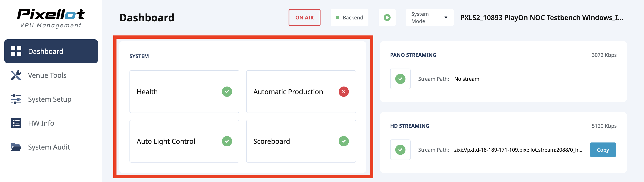Click the Scoreboard green check indicator
644x182 pixels.
pos(344,141)
